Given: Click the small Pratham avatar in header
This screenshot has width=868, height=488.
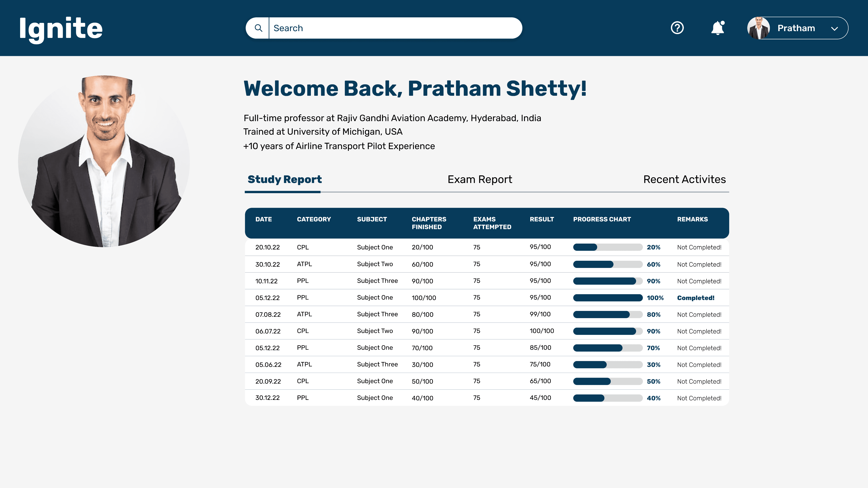Looking at the screenshot, I should 758,28.
